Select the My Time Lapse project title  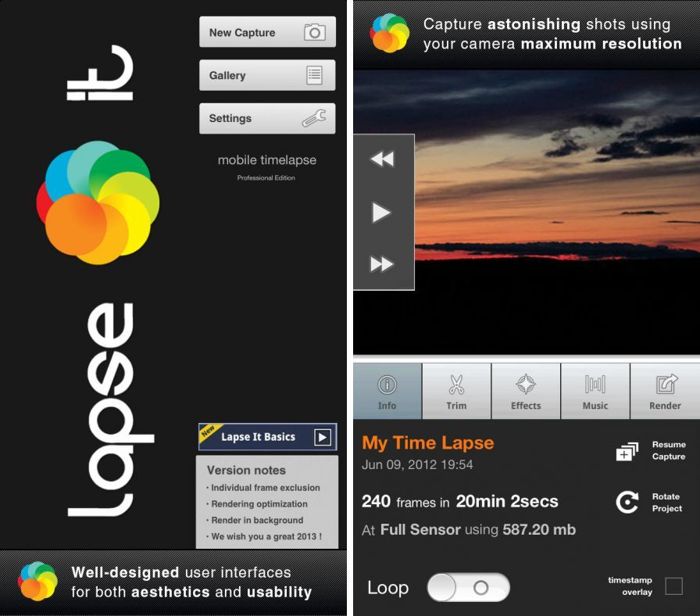pyautogui.click(x=427, y=442)
